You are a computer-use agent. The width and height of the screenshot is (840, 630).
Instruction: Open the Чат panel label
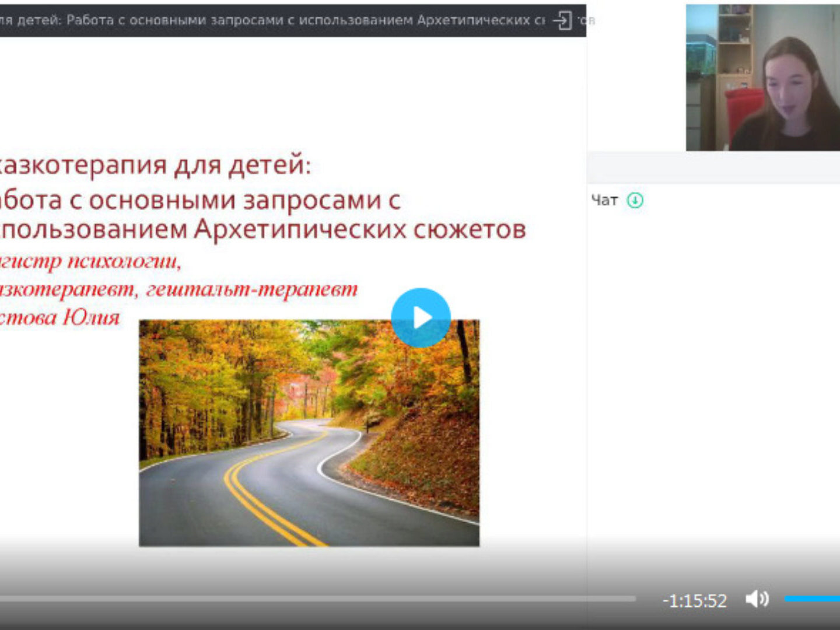(604, 201)
